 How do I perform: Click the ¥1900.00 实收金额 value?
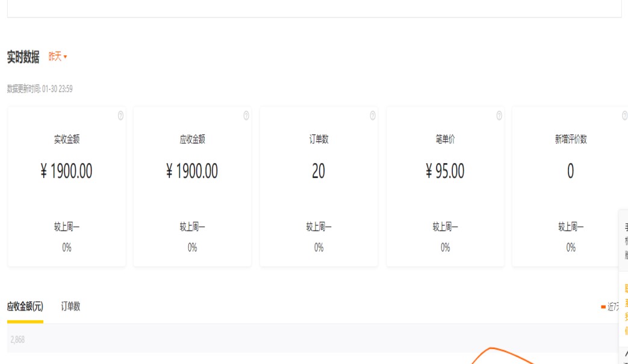click(66, 171)
